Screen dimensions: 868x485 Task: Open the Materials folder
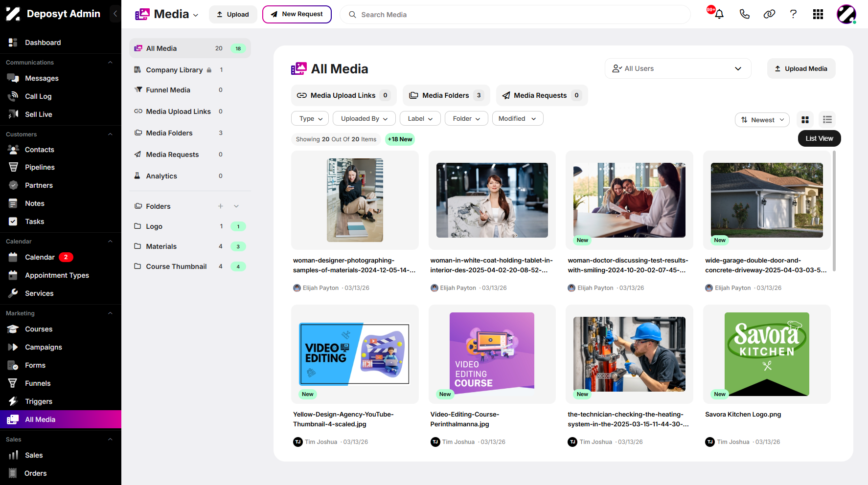click(x=190, y=246)
